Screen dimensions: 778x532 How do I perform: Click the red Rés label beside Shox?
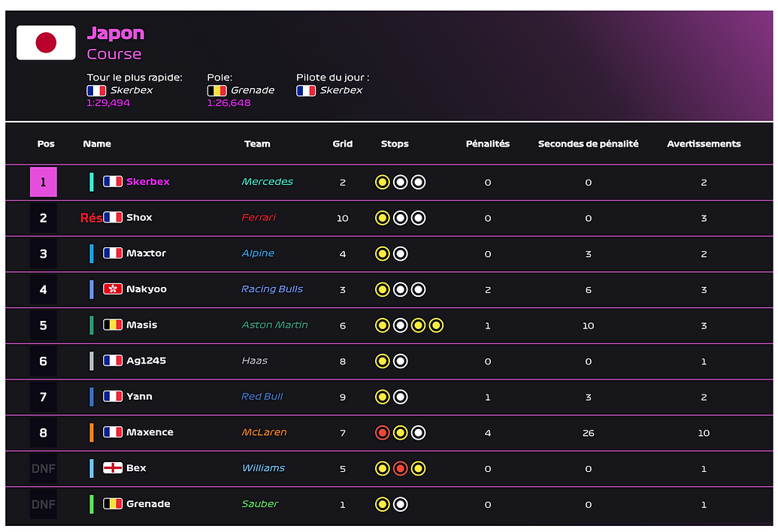(x=91, y=218)
